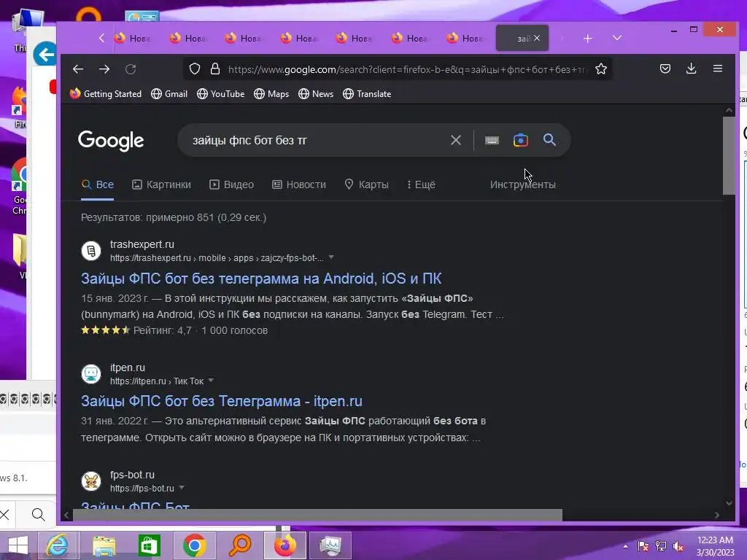Open Windows Store from taskbar
The height and width of the screenshot is (560, 747).
[x=149, y=545]
